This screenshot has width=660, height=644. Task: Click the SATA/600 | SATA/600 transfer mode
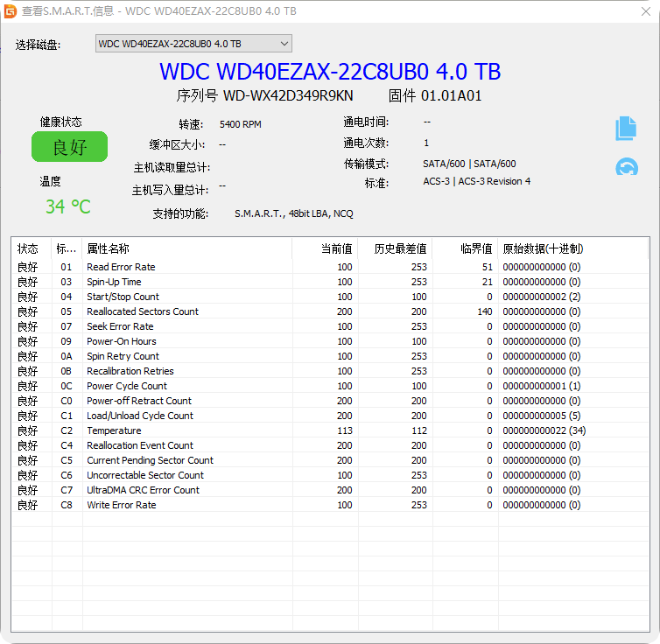pyautogui.click(x=469, y=164)
